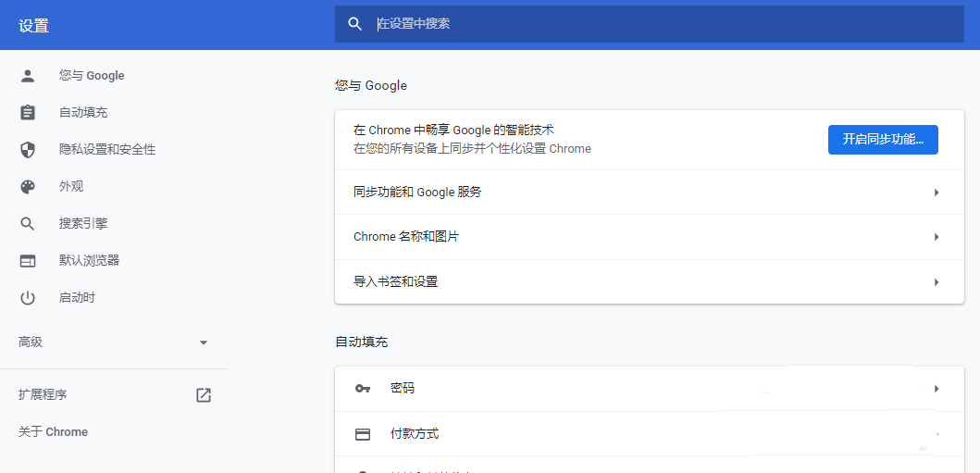980x473 pixels.
Task: Click the key icon in the 密码 row
Action: coord(363,389)
